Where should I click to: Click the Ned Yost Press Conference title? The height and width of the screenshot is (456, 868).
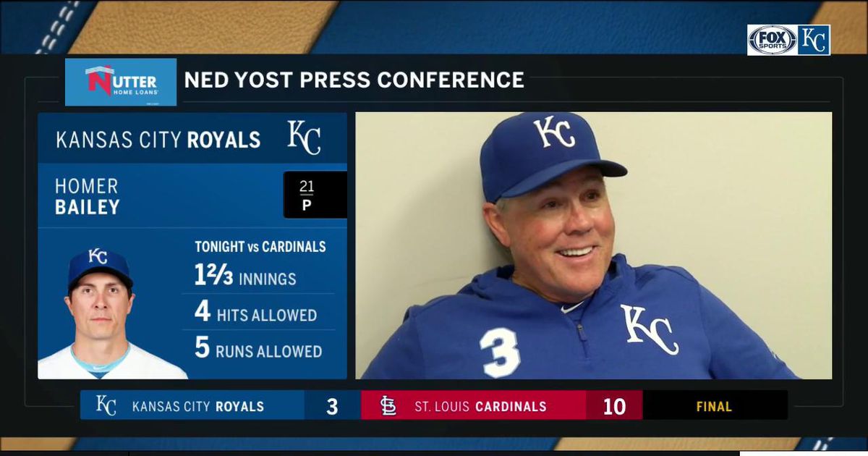tap(354, 80)
